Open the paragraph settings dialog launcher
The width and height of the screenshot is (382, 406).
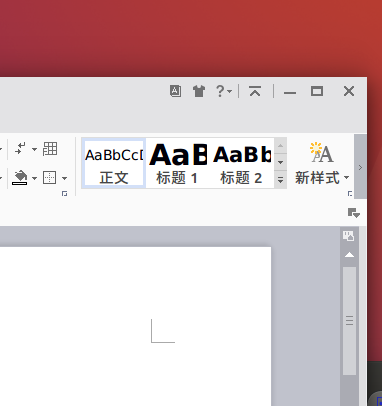click(x=64, y=193)
